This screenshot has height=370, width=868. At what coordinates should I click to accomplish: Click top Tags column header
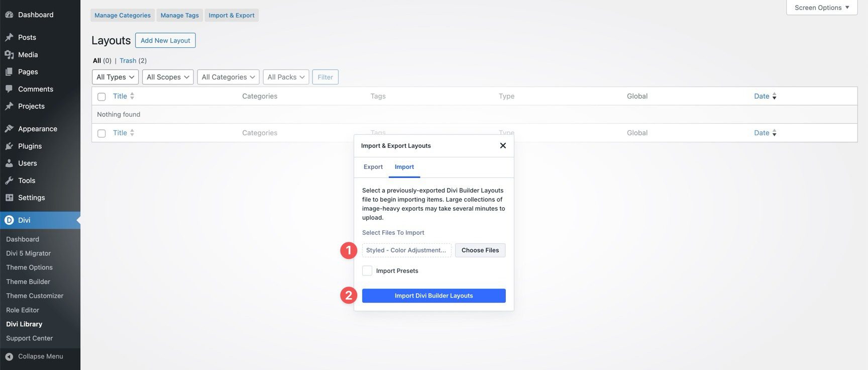click(x=378, y=96)
